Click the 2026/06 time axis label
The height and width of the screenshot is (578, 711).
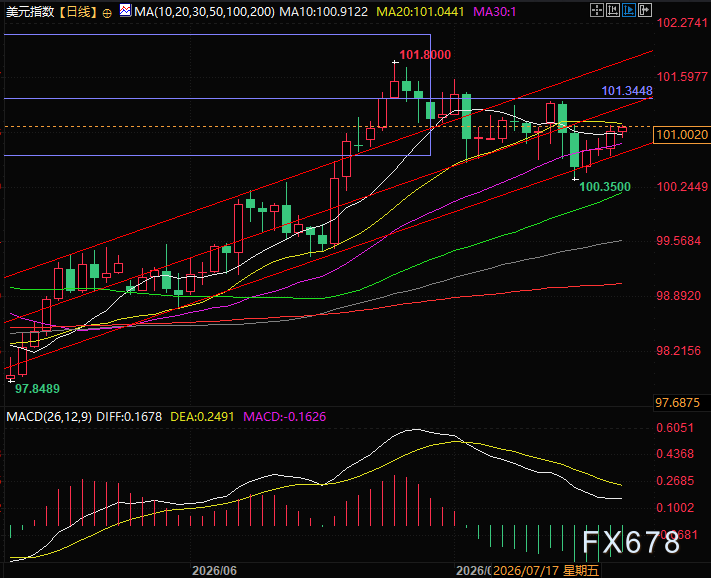214,570
